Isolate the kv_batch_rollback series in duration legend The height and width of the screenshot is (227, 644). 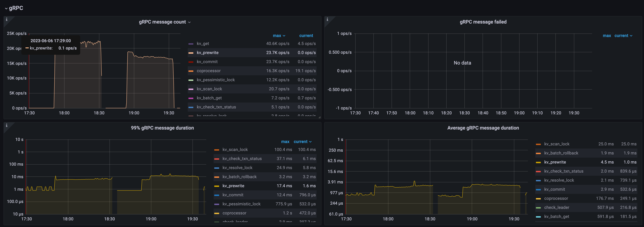(x=239, y=176)
